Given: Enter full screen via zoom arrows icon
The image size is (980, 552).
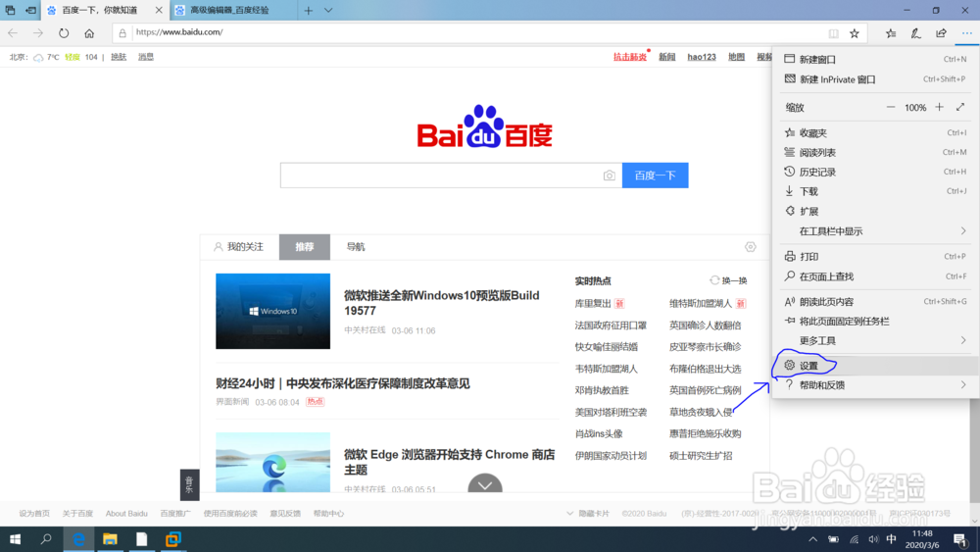Looking at the screenshot, I should pos(960,108).
